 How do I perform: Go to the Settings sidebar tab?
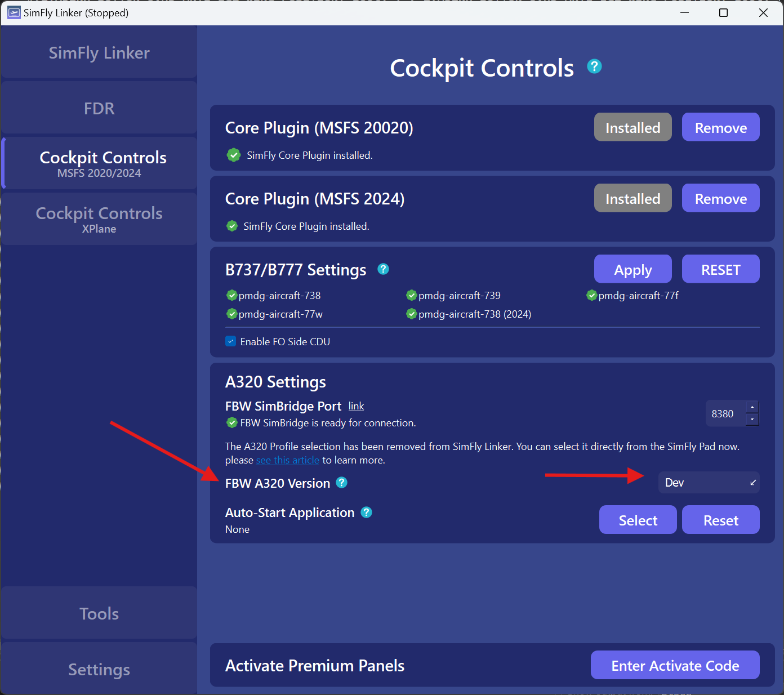tap(99, 669)
